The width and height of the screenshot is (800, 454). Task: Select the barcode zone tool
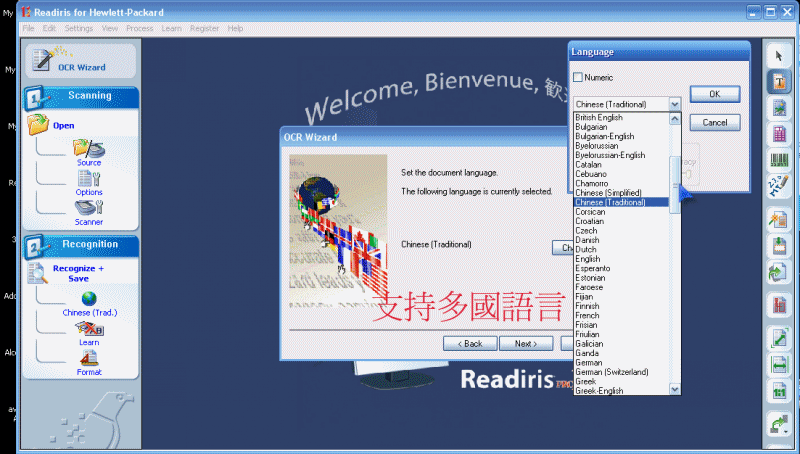(x=779, y=160)
